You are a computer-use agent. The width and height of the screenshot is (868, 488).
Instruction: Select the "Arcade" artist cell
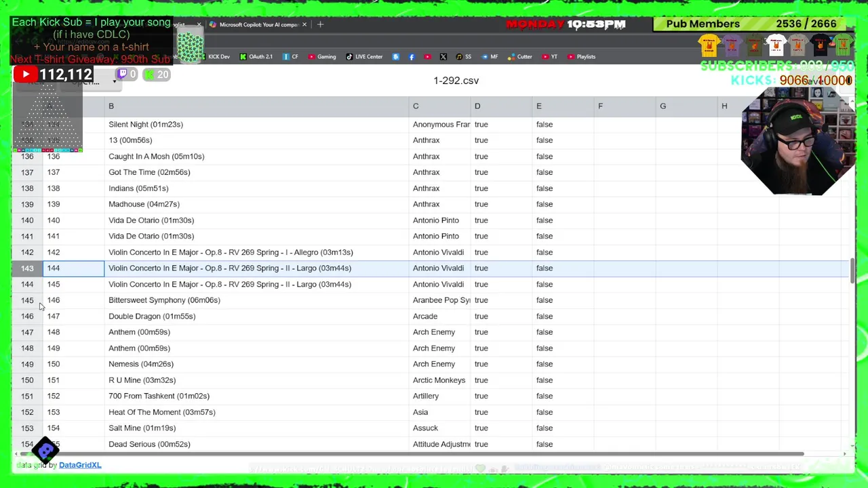click(439, 317)
